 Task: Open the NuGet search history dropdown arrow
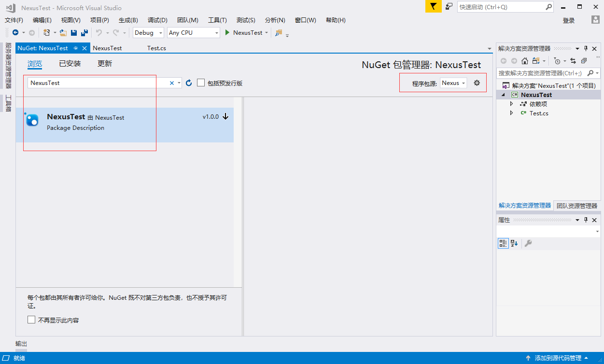pos(179,83)
